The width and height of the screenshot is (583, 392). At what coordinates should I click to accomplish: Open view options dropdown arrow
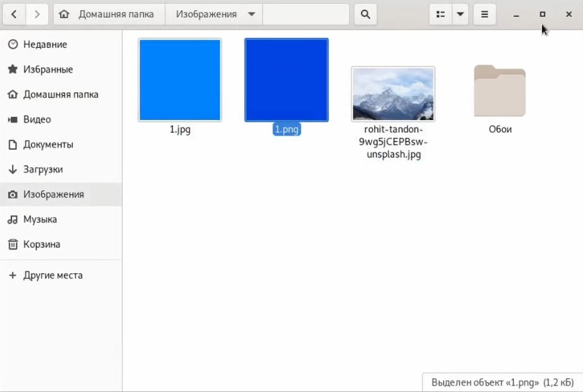click(460, 15)
